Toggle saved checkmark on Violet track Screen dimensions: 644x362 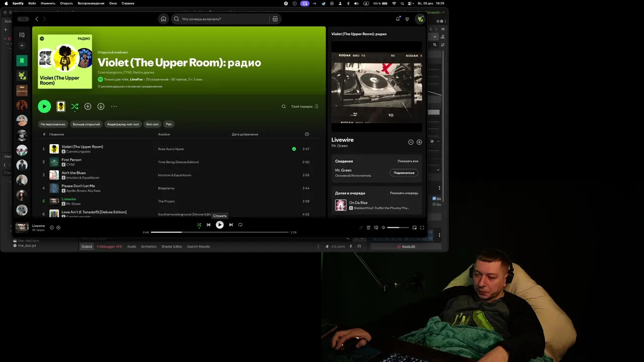[294, 149]
